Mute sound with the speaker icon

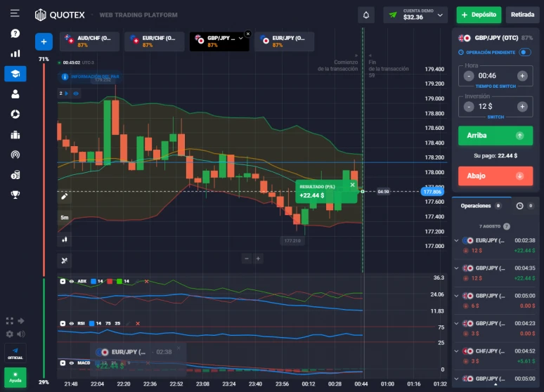click(21, 334)
